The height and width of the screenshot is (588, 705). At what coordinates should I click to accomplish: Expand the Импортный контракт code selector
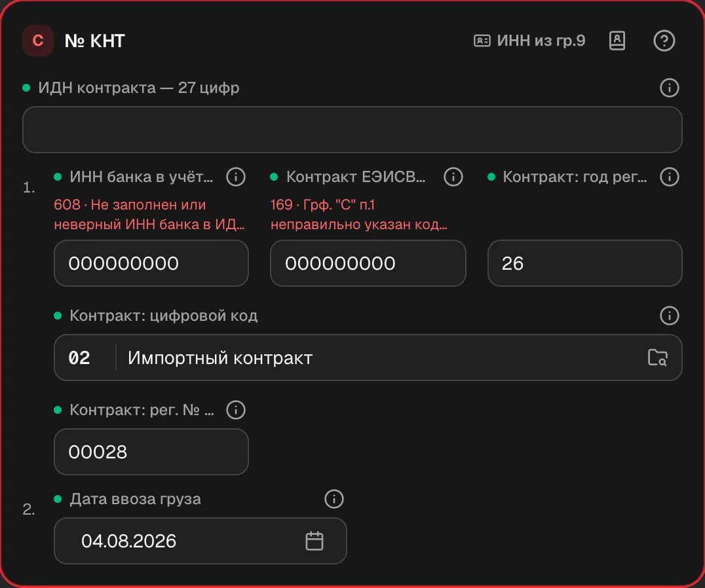(368, 358)
